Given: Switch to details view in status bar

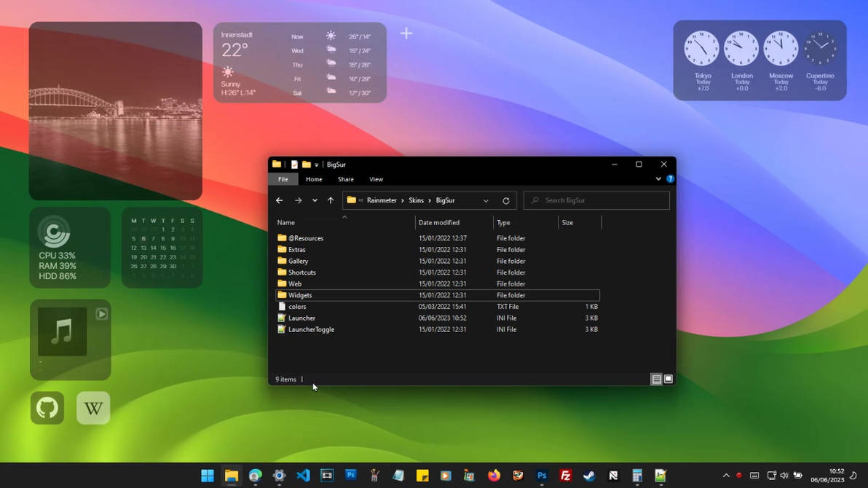Looking at the screenshot, I should pyautogui.click(x=655, y=379).
